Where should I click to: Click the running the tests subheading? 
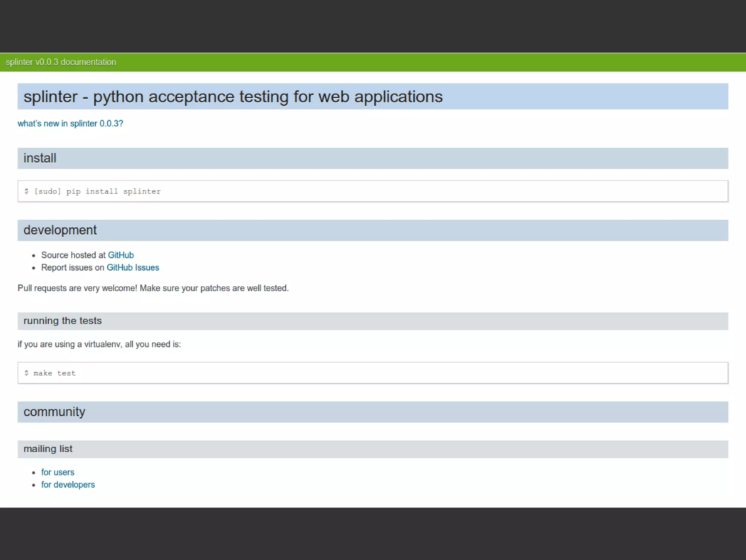point(63,321)
